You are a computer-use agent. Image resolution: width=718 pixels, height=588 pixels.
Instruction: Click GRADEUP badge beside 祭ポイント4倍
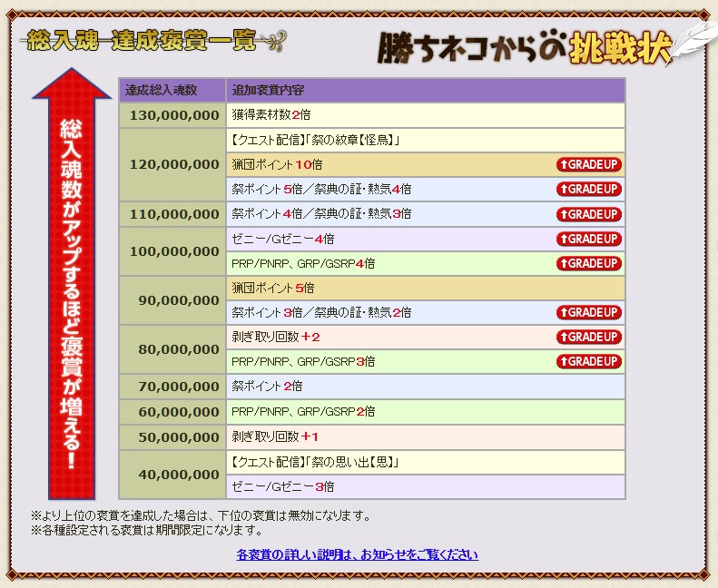coord(589,214)
